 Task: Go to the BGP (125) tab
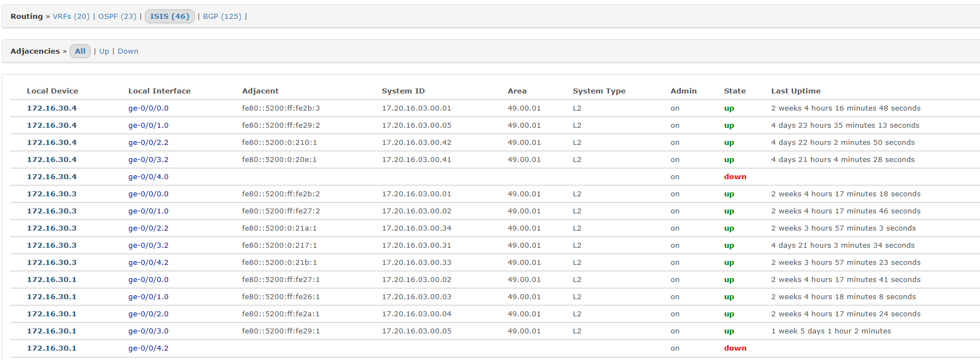coord(222,17)
